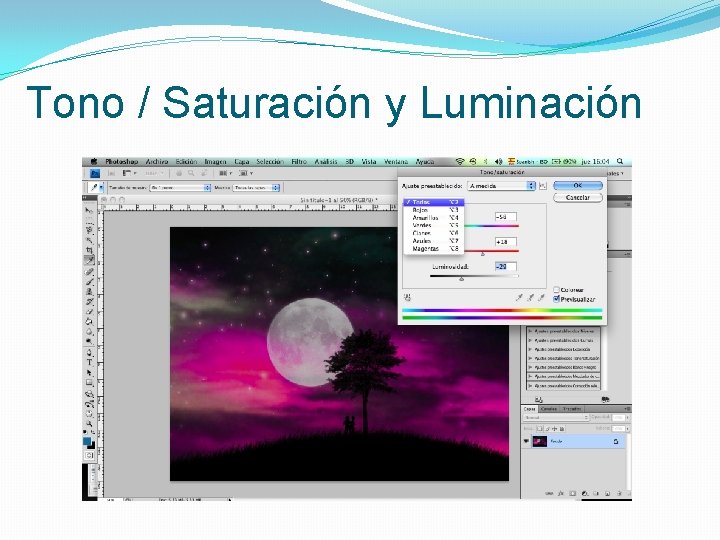Click the layer style fx icon
Image resolution: width=720 pixels, height=540 pixels.
click(561, 494)
